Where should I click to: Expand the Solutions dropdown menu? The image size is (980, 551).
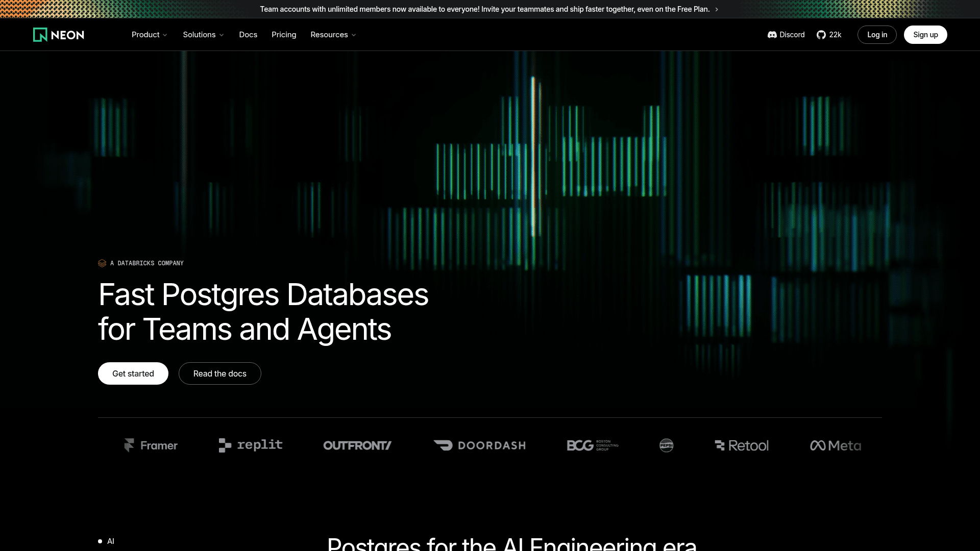click(204, 35)
